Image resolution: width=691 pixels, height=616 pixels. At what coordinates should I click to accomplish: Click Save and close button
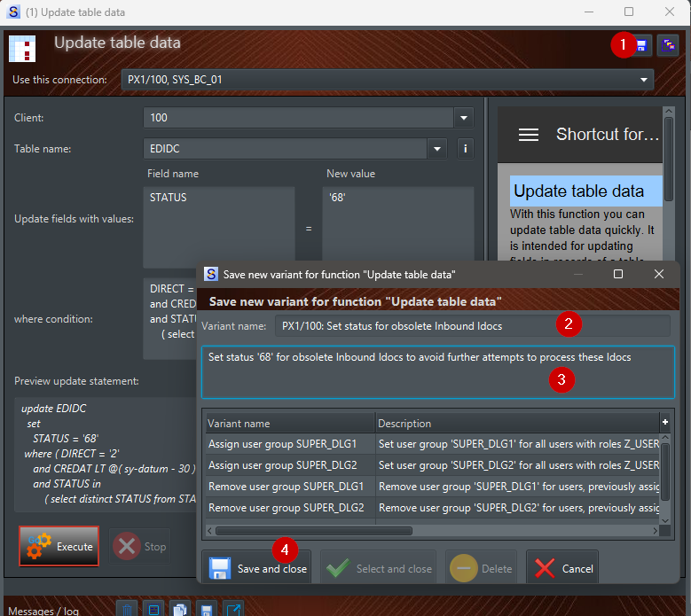pyautogui.click(x=256, y=567)
